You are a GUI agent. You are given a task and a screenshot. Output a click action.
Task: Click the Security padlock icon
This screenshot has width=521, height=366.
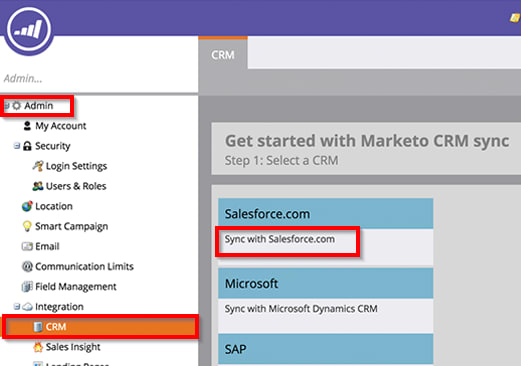tap(27, 146)
